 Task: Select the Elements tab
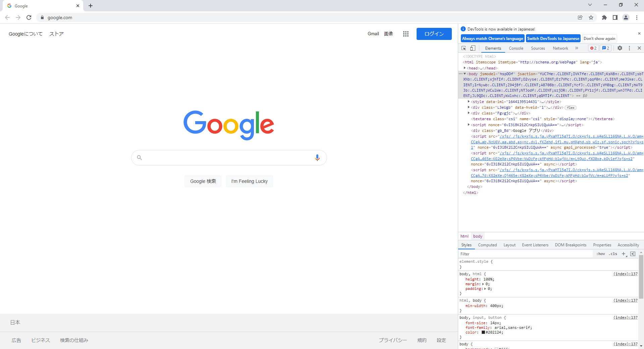(x=493, y=48)
